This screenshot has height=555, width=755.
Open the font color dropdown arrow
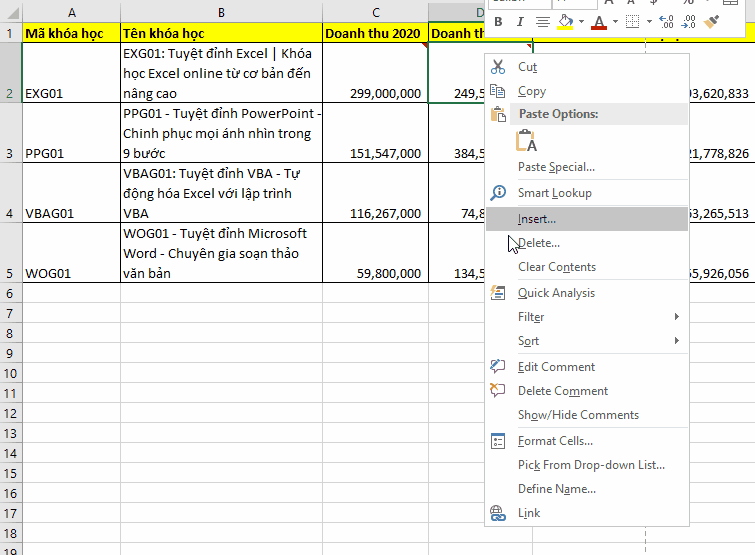[x=615, y=21]
